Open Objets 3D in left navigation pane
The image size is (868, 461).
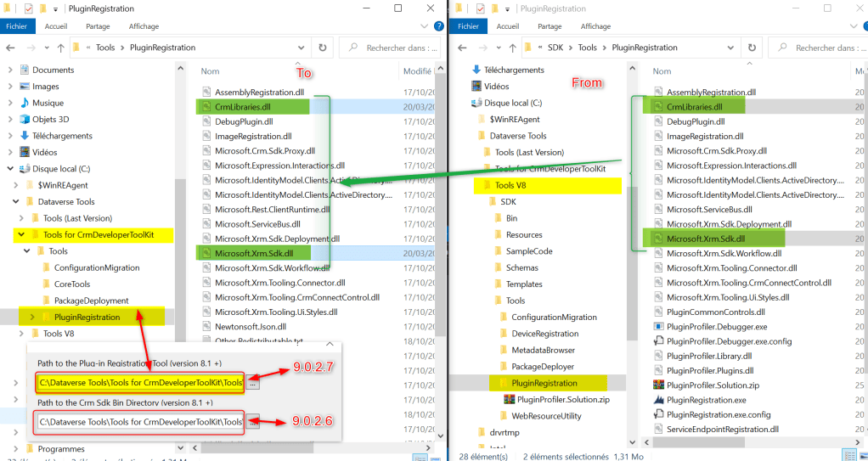click(50, 120)
